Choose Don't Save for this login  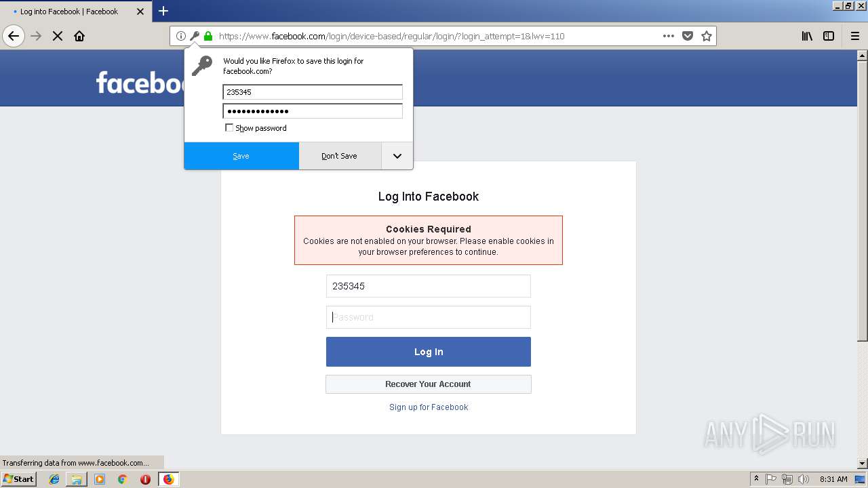[x=340, y=156]
